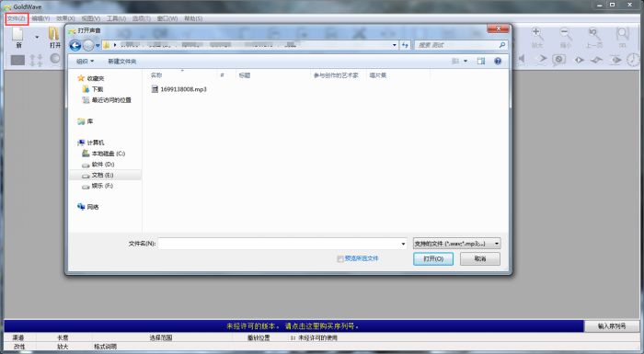Close the 打开声音 dialog
644x354 pixels.
point(498,29)
